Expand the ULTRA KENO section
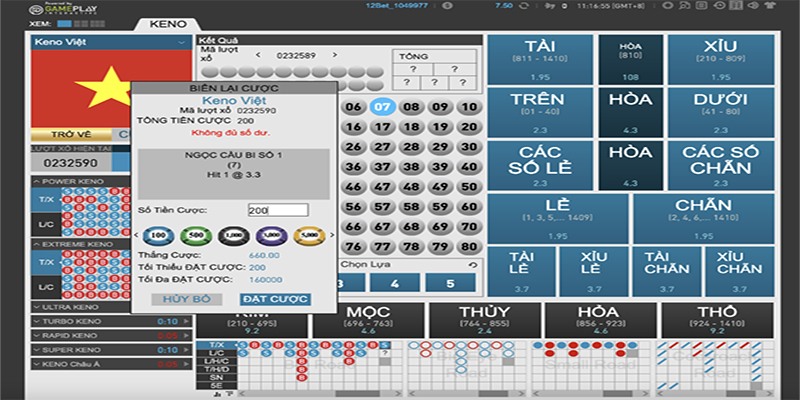 click(37, 307)
